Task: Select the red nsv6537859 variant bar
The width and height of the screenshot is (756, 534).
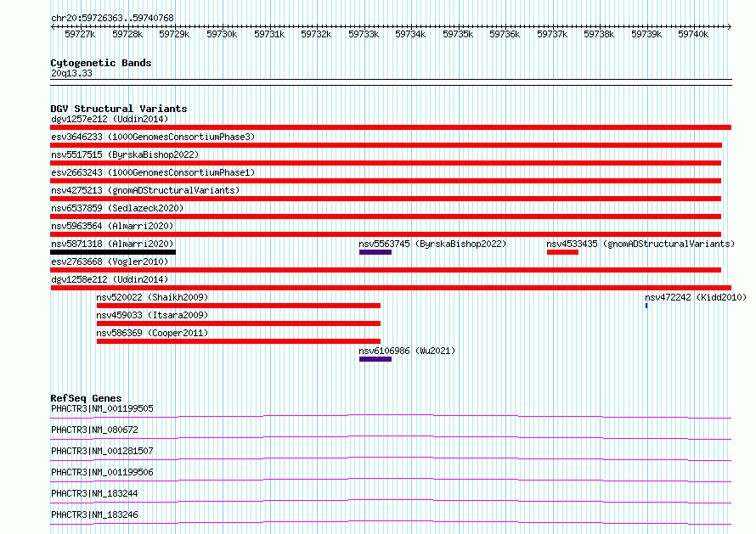Action: [386, 216]
